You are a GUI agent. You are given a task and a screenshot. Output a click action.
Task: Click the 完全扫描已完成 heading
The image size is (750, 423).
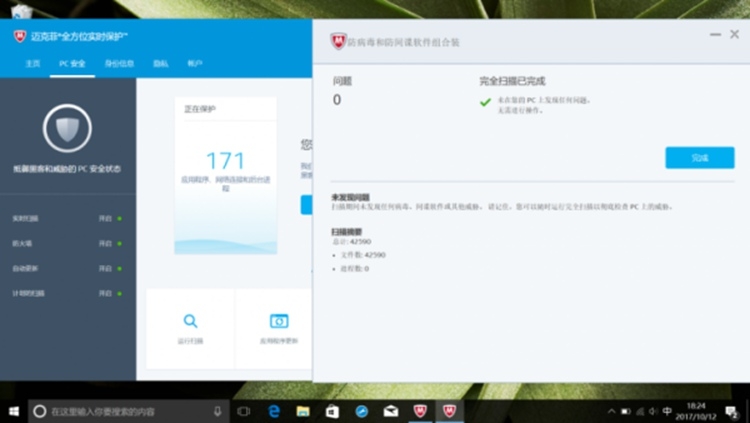coord(512,81)
